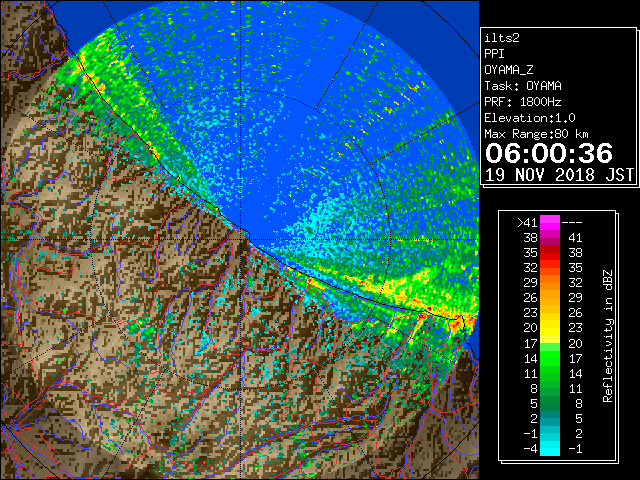Click the red 35 dBZ legend swatch

pyautogui.click(x=550, y=253)
